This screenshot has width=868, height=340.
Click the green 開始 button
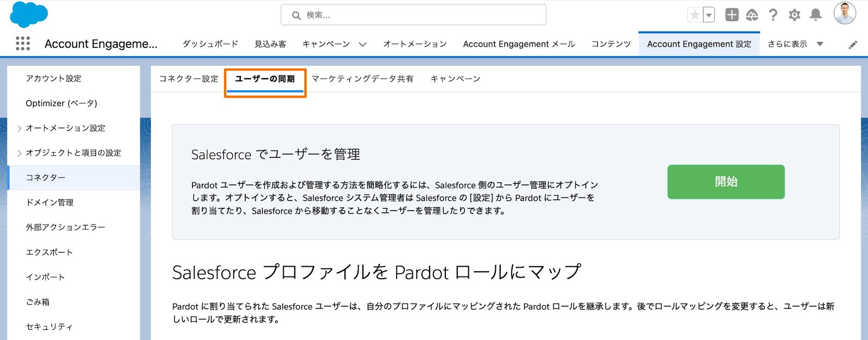pos(726,182)
